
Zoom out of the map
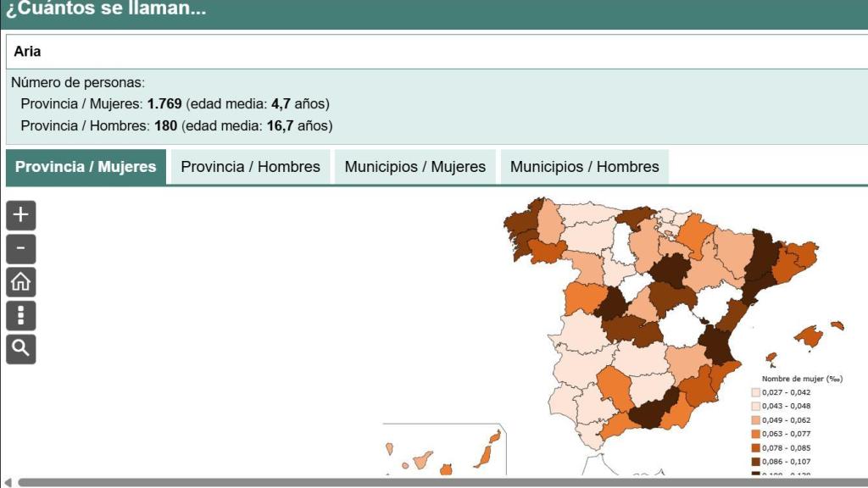(21, 249)
